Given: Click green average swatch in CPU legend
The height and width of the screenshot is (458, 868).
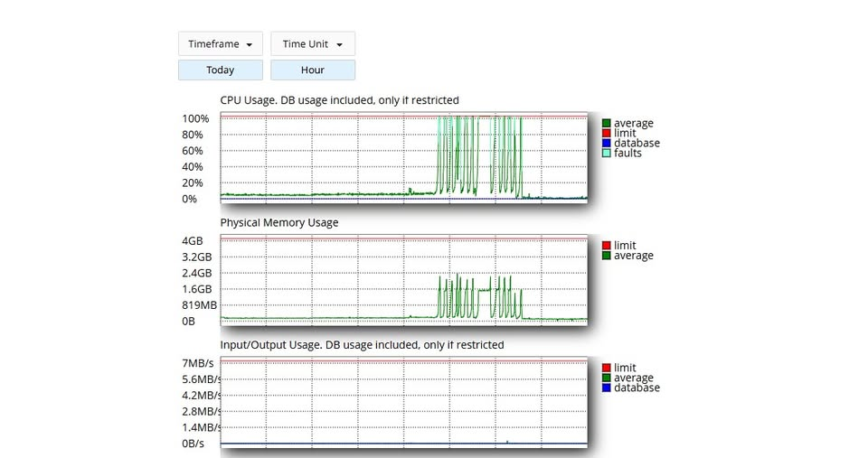Looking at the screenshot, I should (x=607, y=124).
